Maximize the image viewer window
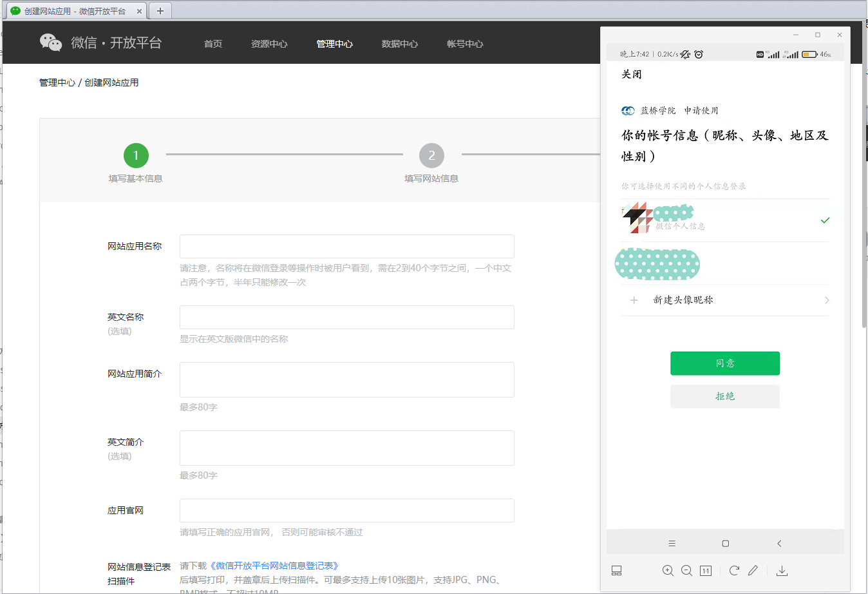The image size is (868, 594). tap(818, 35)
